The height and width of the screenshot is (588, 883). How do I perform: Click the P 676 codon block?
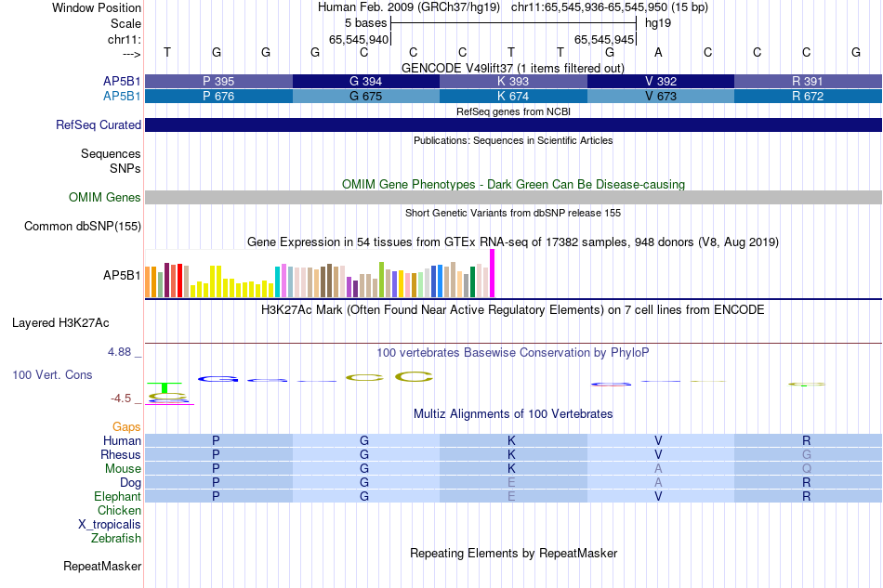pyautogui.click(x=218, y=97)
